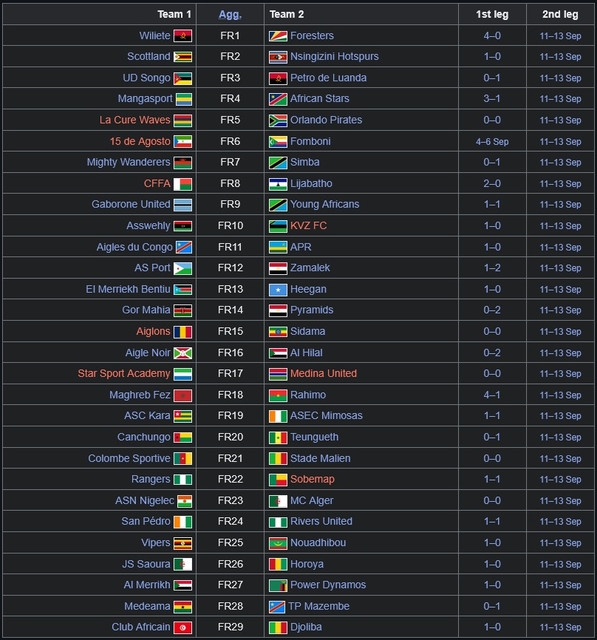Click the 11–13 Sep second leg for Djoliba
Screen dimensions: 597x640
point(560,627)
